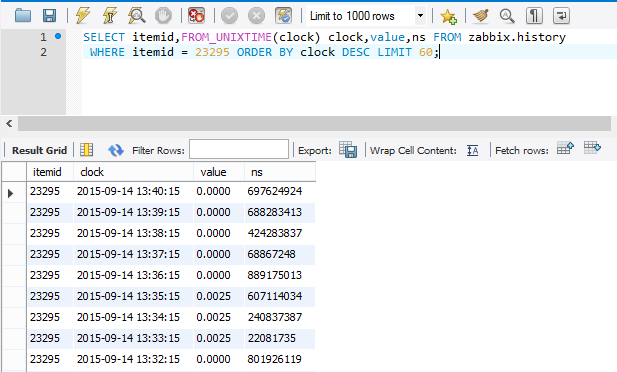Select ns cell 424283837
The width and height of the screenshot is (617, 372).
280,233
